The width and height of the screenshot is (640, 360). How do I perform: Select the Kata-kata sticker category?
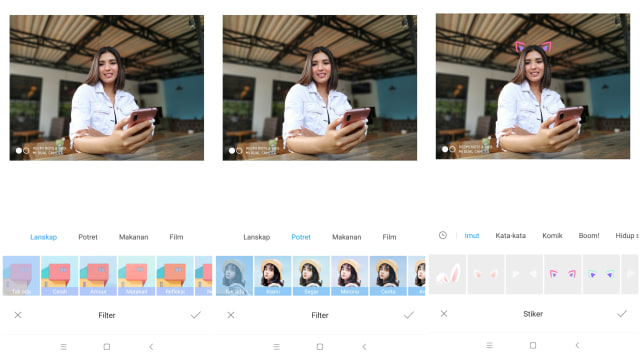coord(511,236)
